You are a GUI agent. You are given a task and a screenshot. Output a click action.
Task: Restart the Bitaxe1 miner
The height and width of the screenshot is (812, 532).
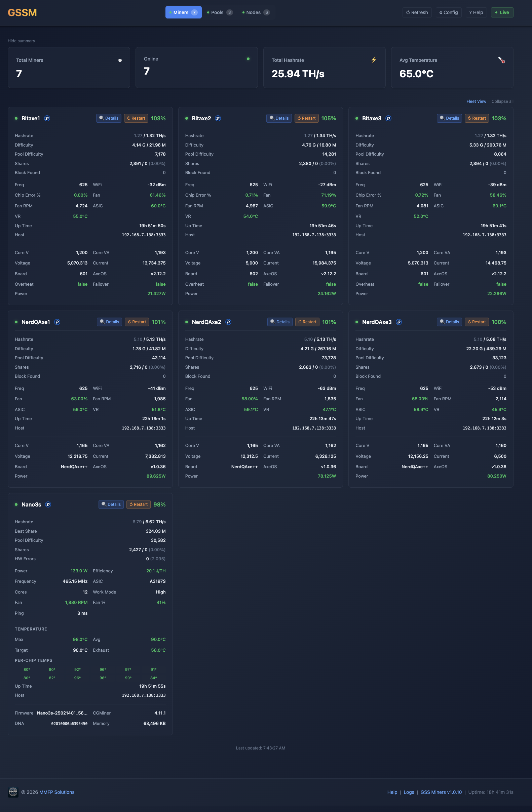(136, 118)
